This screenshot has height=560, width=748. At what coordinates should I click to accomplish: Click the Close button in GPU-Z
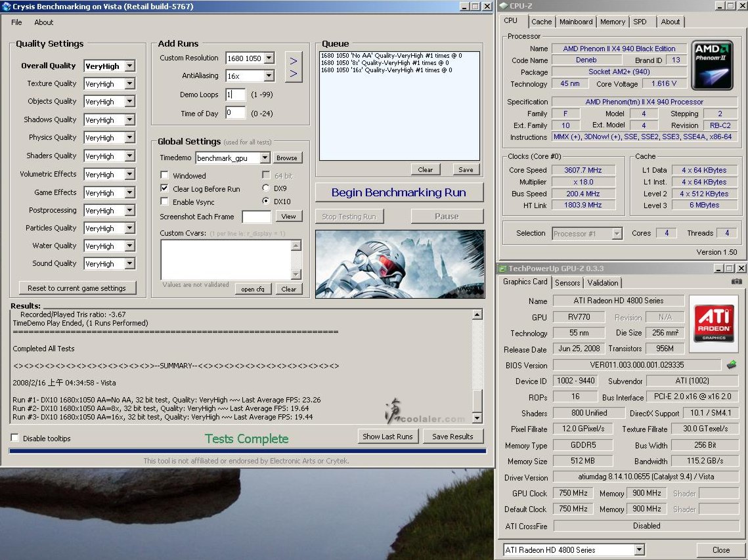point(720,549)
